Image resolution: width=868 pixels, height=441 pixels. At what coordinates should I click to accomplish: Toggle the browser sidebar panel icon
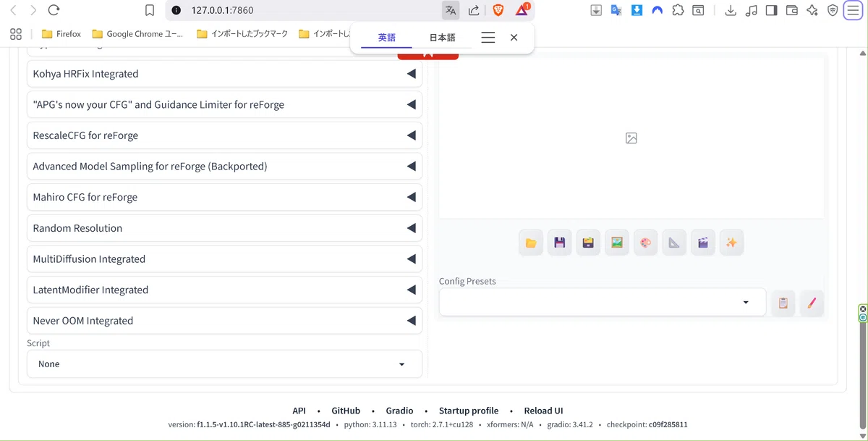(771, 10)
